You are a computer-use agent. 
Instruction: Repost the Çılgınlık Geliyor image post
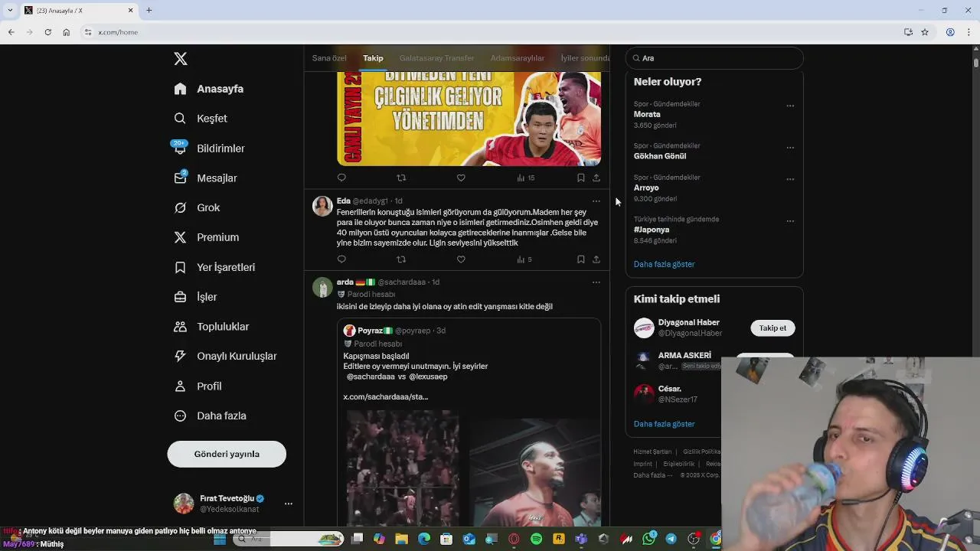coord(401,178)
